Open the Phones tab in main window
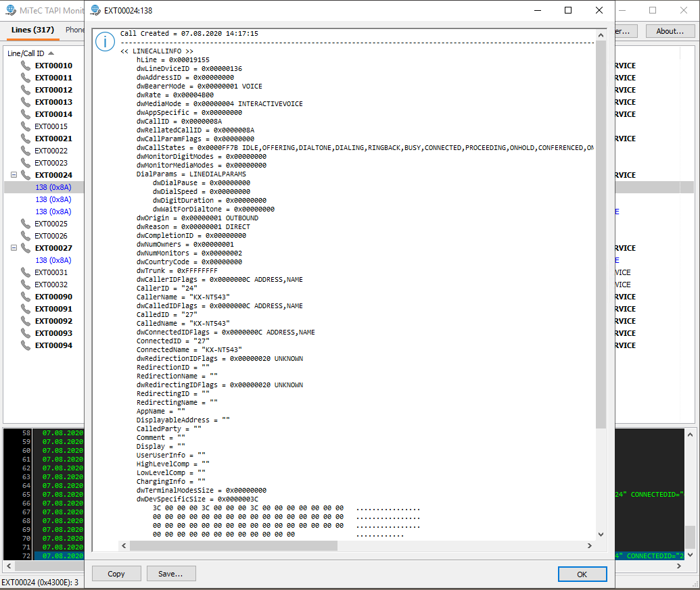The width and height of the screenshot is (700, 590). tap(74, 30)
